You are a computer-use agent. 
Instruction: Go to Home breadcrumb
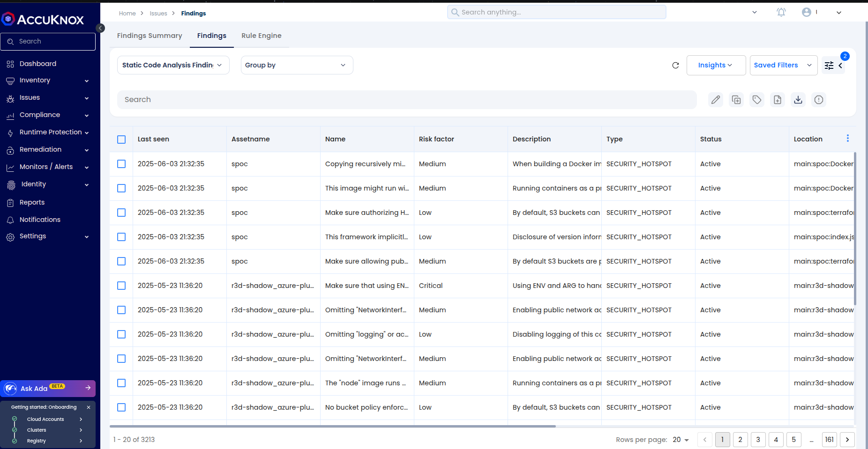coord(127,14)
